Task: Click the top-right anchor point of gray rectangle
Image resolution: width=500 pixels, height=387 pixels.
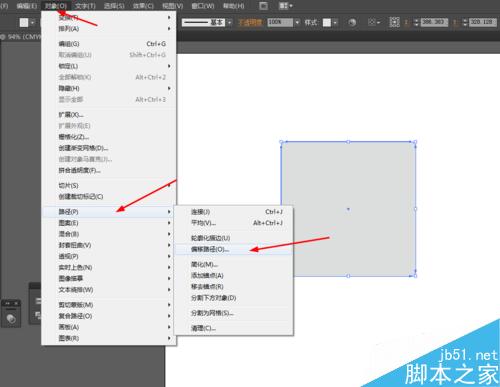Action: [x=415, y=142]
